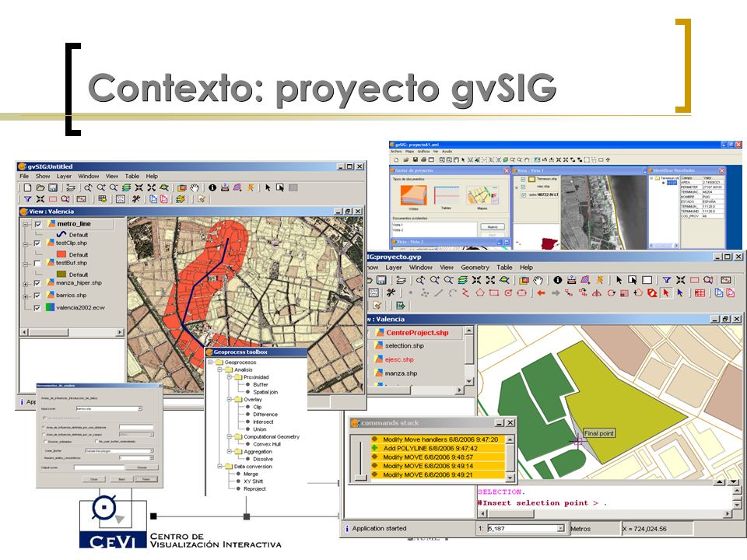747x560 pixels.
Task: Click hammer-and-wrench geoprocess icon in gvSIG:Untitled
Action: pos(135,199)
